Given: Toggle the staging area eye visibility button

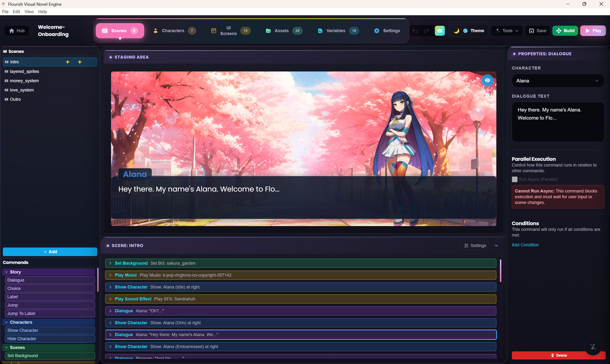Looking at the screenshot, I should [487, 80].
